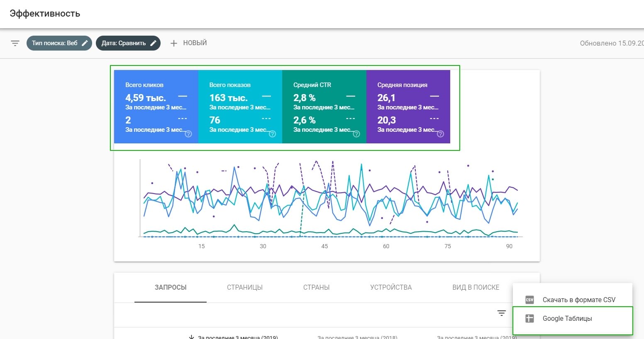Toggle the Средний CTR metric card
The image size is (644, 339).
(324, 107)
